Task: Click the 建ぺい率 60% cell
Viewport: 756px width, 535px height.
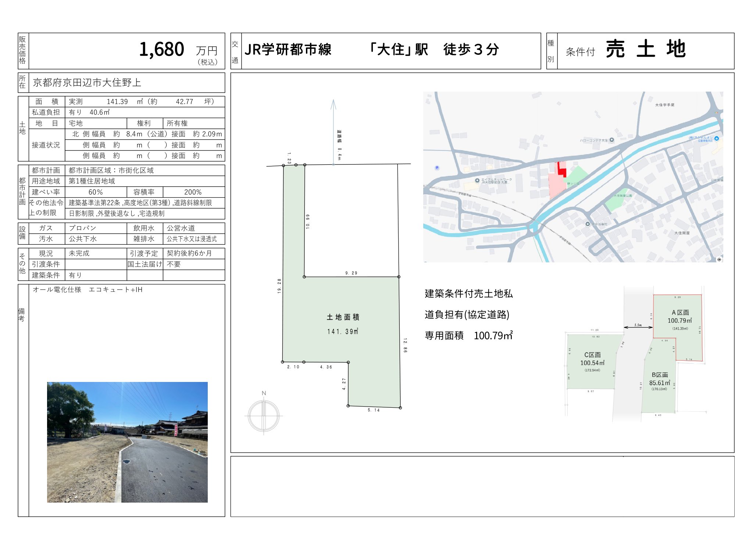Action: pyautogui.click(x=96, y=192)
